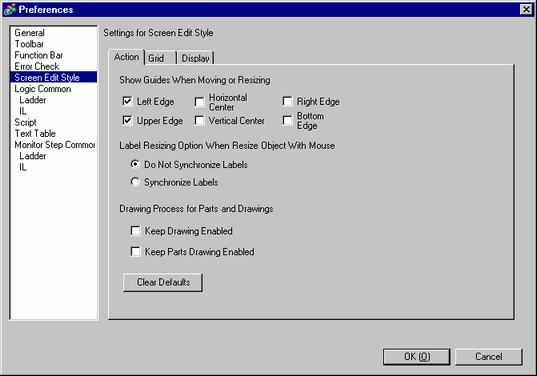Open the Function Bar preferences category
This screenshot has height=376, width=537.
(x=39, y=55)
